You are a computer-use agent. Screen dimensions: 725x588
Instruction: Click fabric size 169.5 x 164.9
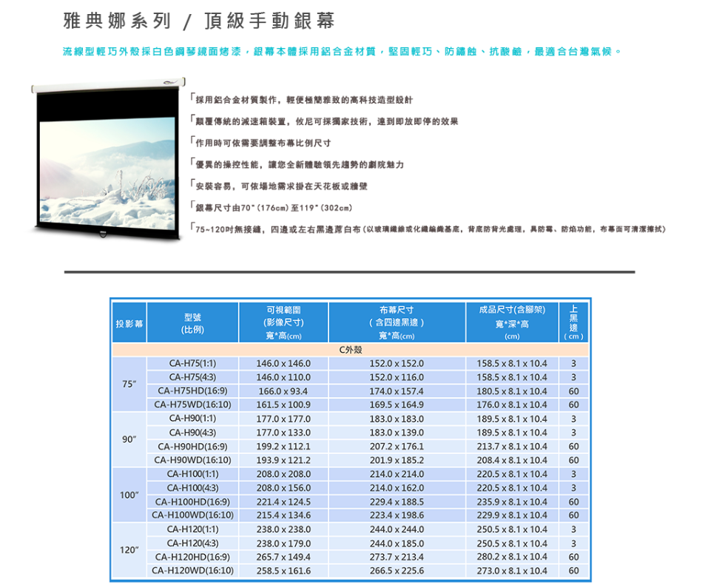click(x=397, y=405)
